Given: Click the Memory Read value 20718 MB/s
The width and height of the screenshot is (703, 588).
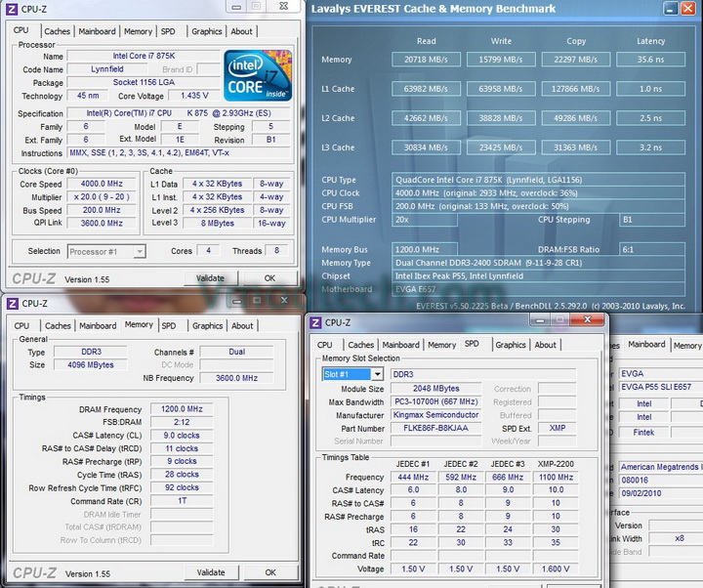Looking at the screenshot, I should (426, 60).
